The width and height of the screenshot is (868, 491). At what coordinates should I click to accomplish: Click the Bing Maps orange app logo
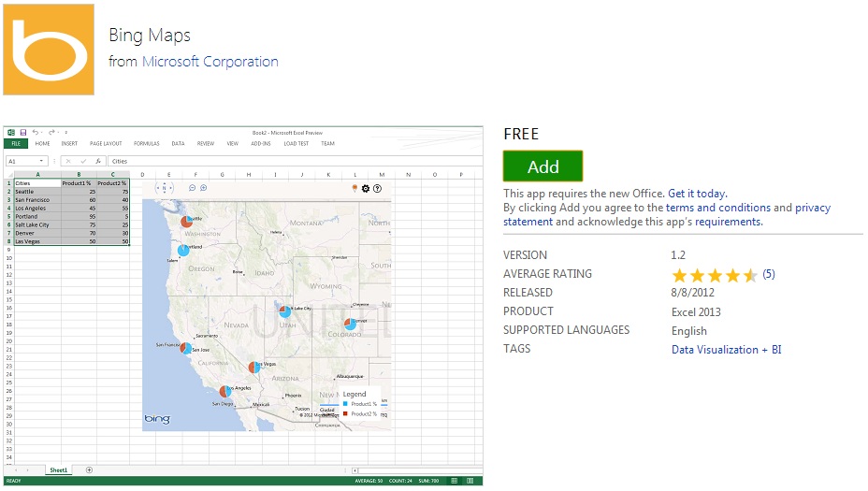(x=49, y=50)
